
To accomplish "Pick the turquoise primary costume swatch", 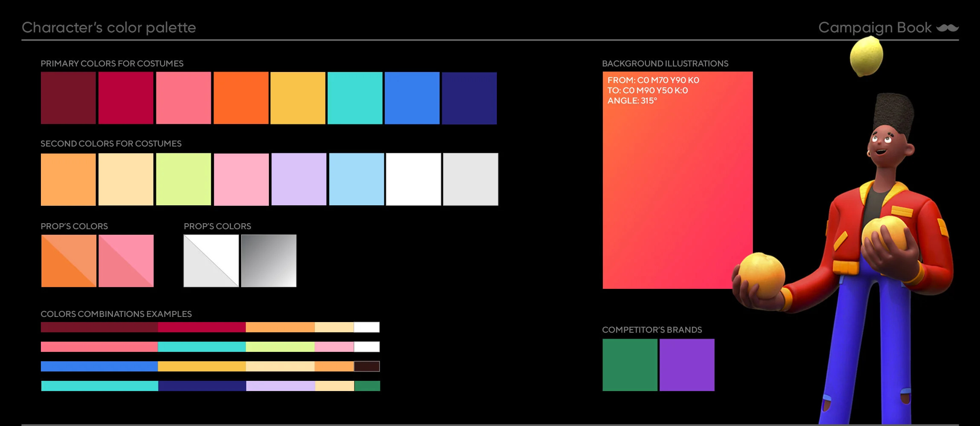I will (355, 98).
